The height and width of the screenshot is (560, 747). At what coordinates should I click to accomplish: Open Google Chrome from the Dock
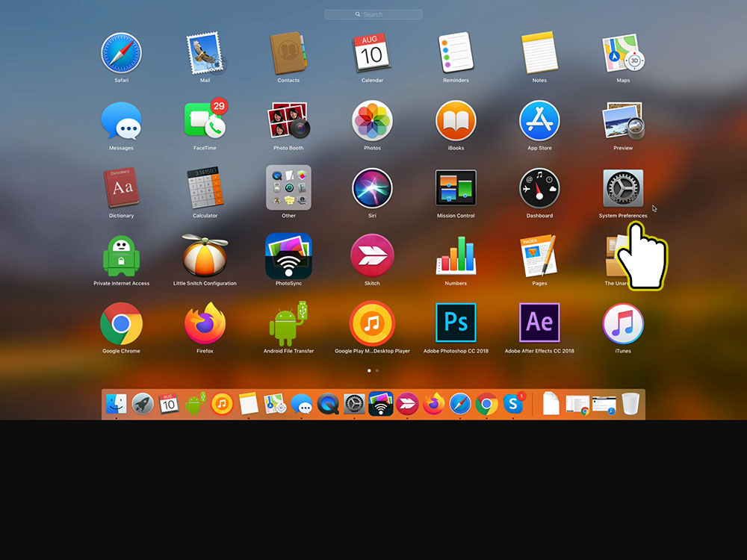click(486, 404)
